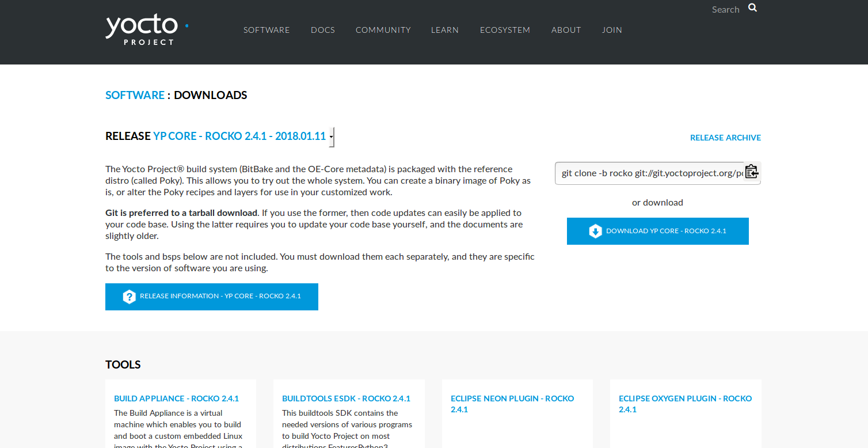Open RELEASE INFORMATION - YP CORE - ROCKO 2.4.1
Screen dimensions: 868x448
[211, 296]
